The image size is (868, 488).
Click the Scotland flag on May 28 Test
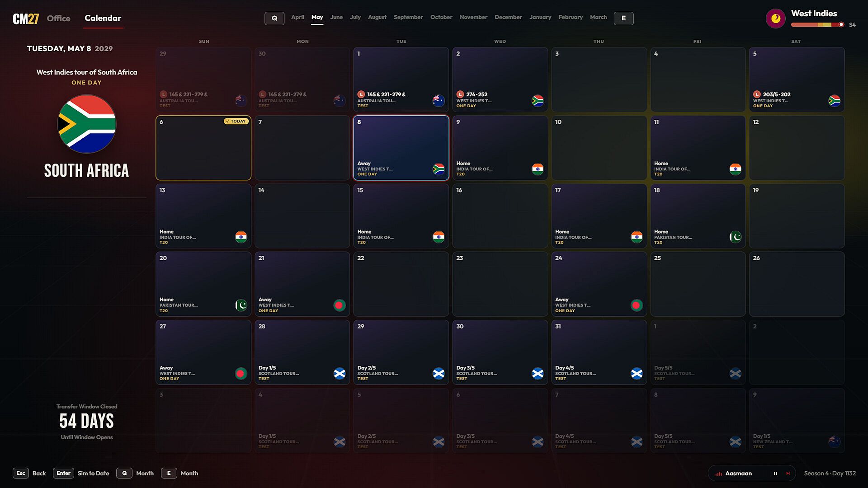coord(340,373)
